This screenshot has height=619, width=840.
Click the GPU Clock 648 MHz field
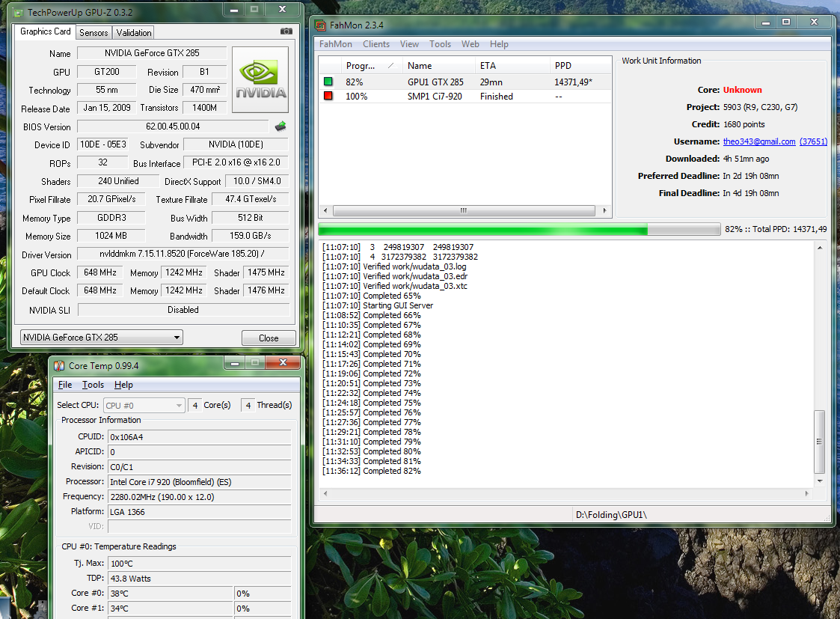click(x=100, y=272)
